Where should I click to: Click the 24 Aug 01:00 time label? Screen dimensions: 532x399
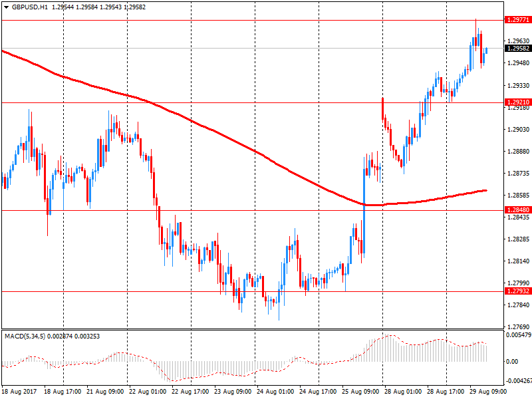(275, 392)
